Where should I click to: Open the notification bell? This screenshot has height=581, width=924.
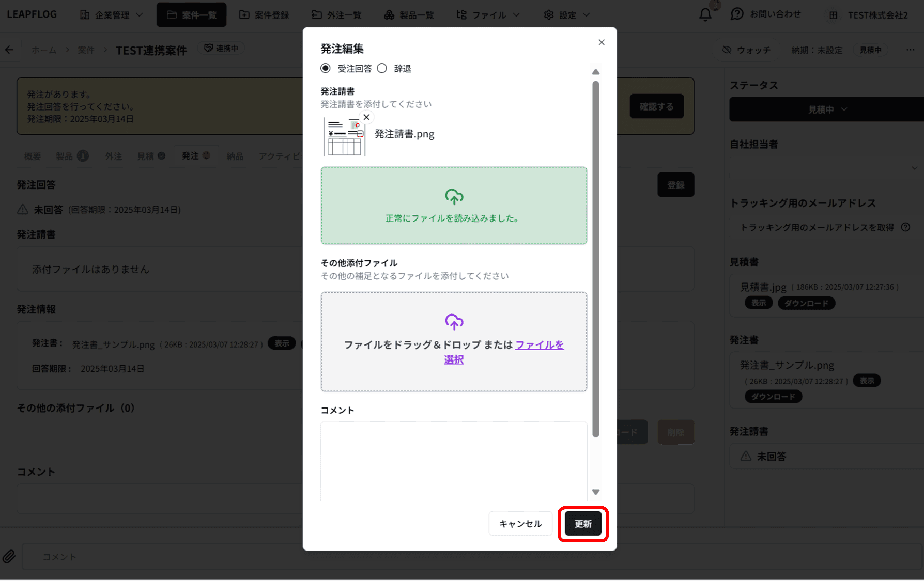[704, 14]
